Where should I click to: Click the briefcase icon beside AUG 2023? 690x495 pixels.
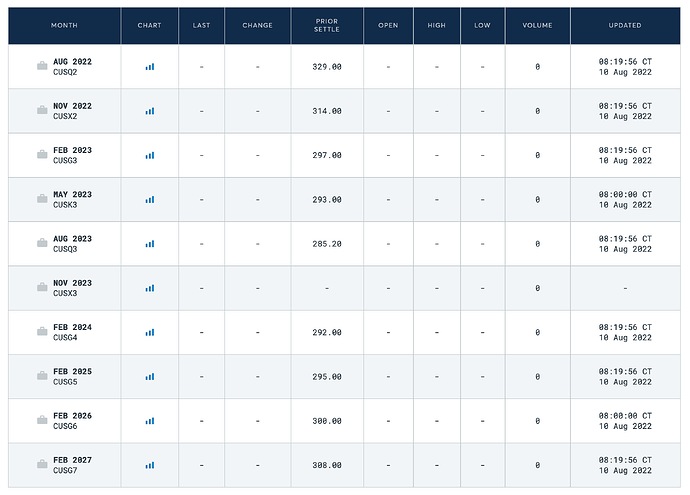tap(42, 243)
